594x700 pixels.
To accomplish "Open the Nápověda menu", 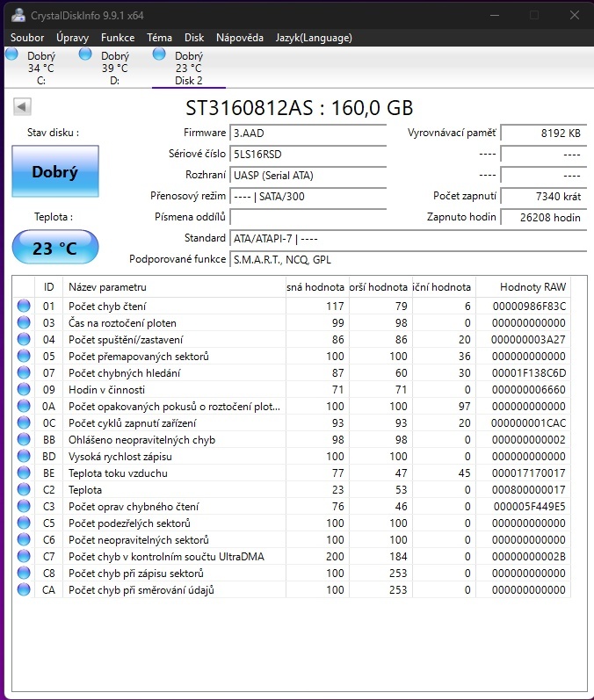I will tap(239, 38).
